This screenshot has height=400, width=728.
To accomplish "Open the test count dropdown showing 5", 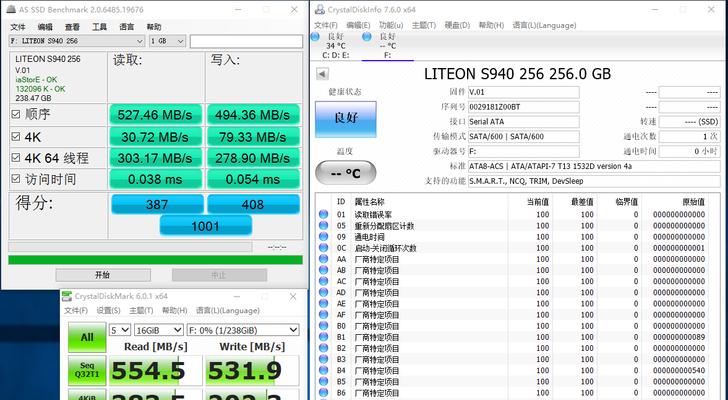I will (120, 330).
